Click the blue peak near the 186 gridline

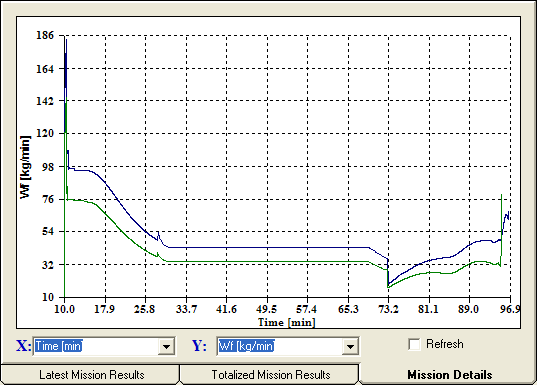66,51
